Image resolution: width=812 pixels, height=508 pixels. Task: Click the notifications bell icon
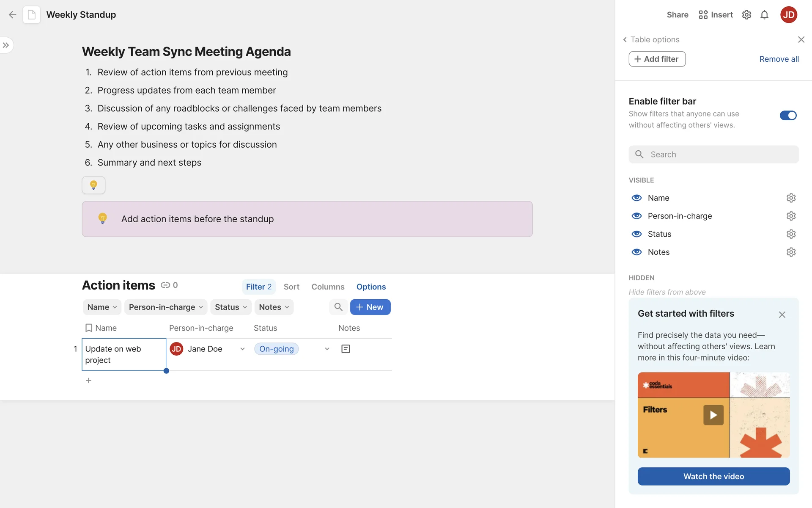764,15
